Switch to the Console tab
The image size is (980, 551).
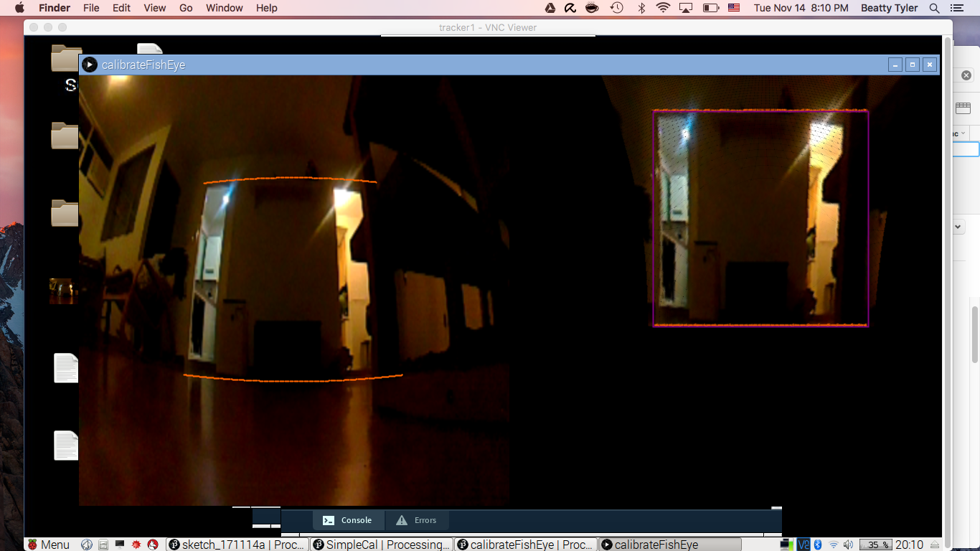click(x=348, y=520)
